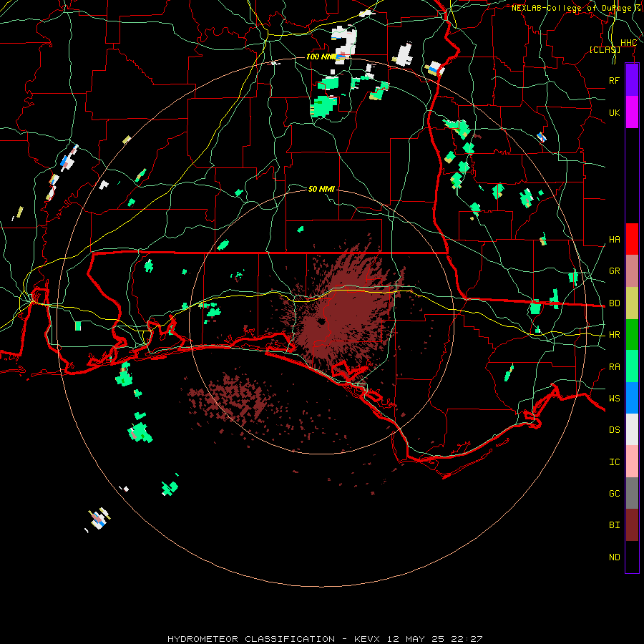Click the RF purple legend swatch
The image size is (644, 644).
click(632, 80)
